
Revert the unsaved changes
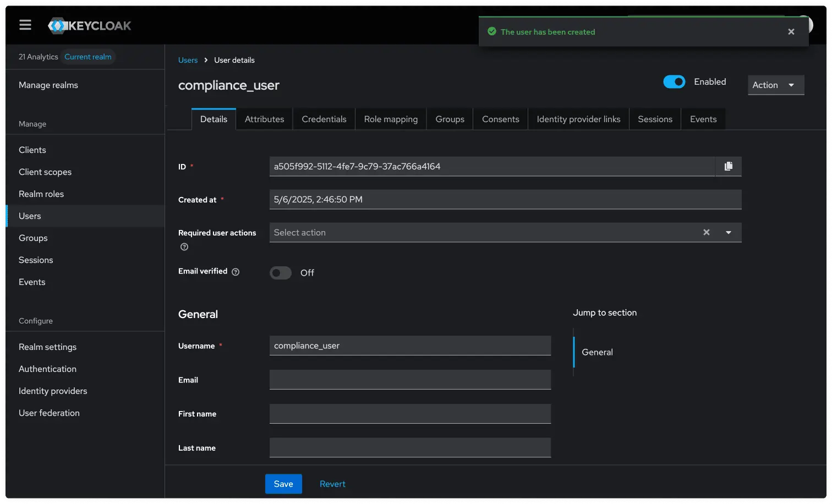[332, 484]
